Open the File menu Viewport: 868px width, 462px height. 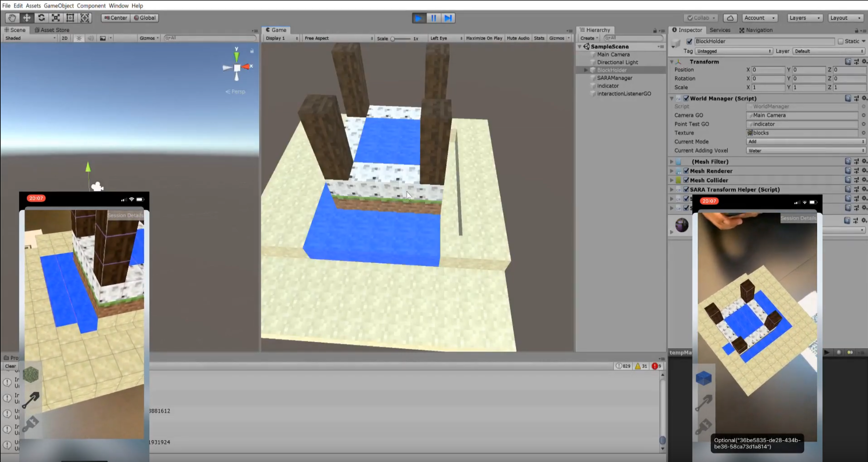pos(6,5)
